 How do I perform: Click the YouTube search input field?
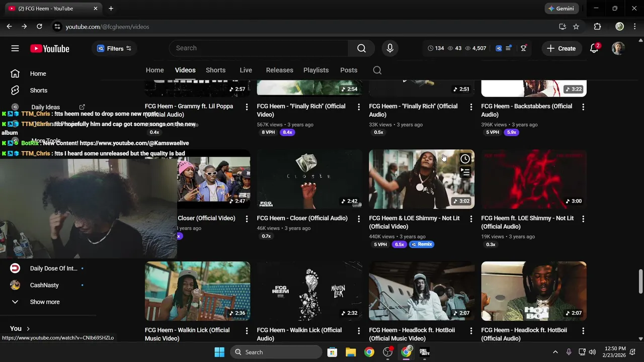[x=259, y=48]
